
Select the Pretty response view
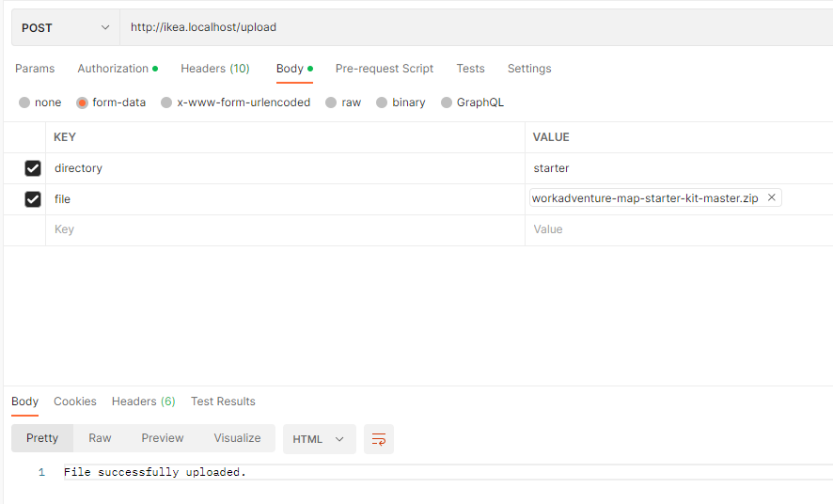42,438
